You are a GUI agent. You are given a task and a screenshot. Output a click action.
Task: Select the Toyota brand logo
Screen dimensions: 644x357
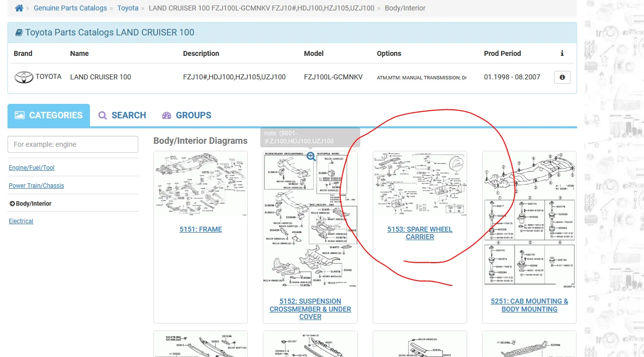point(23,77)
